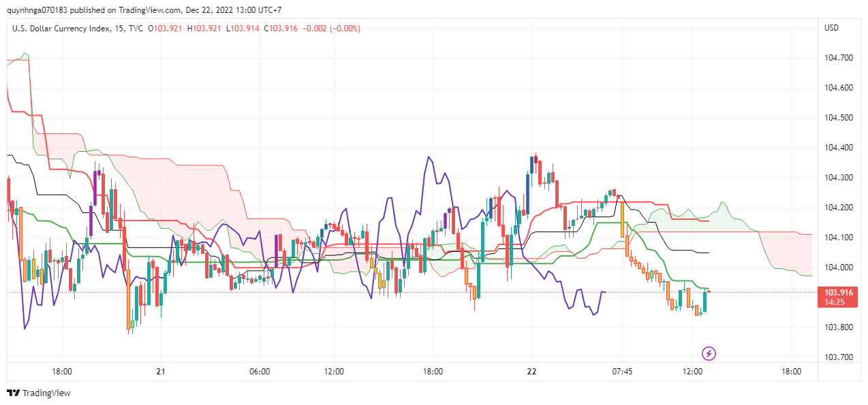This screenshot has width=868, height=405.
Task: Click the 104.700 price axis label
Action: coord(838,58)
